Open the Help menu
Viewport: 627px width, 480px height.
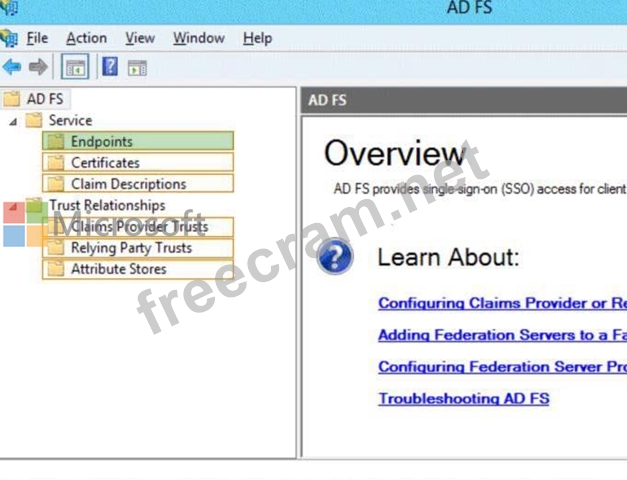point(258,38)
